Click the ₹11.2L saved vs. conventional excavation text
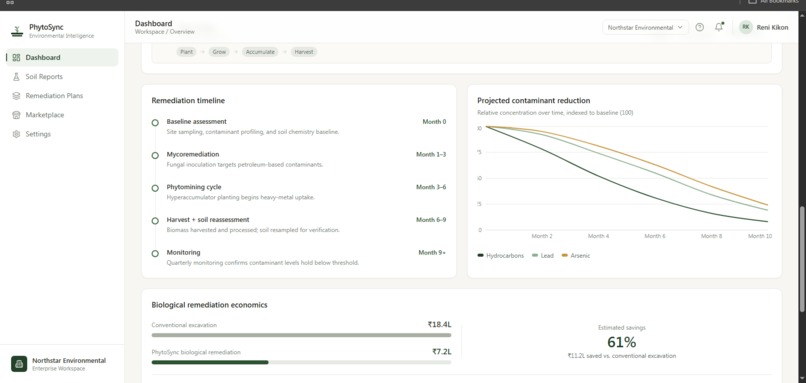806x383 pixels. pyautogui.click(x=621, y=356)
